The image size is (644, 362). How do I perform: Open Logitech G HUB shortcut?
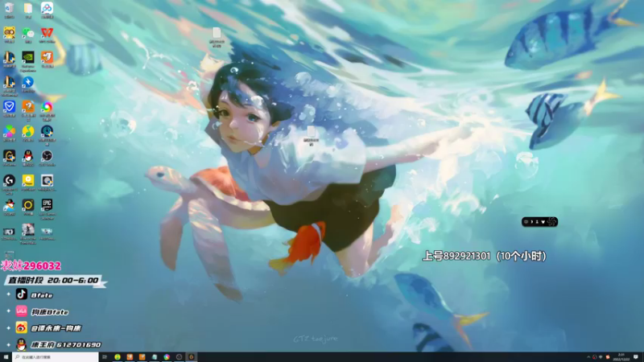9,180
